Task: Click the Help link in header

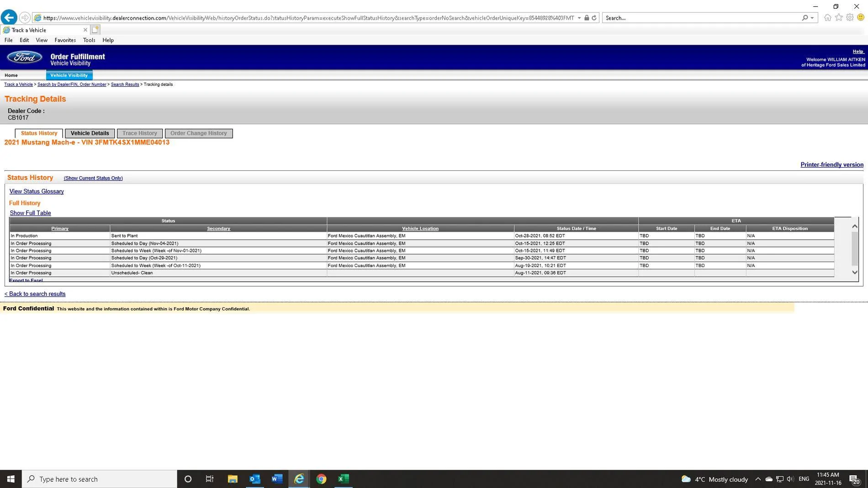Action: coord(858,52)
